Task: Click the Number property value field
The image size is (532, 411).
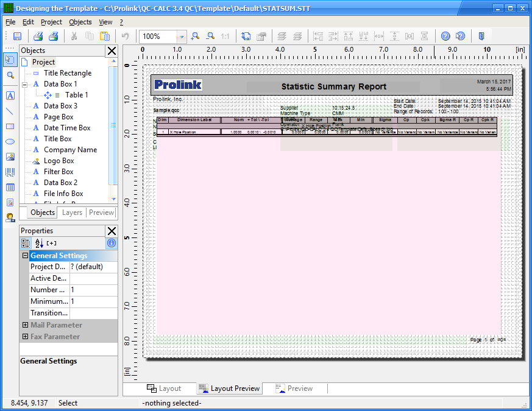Action: 94,290
